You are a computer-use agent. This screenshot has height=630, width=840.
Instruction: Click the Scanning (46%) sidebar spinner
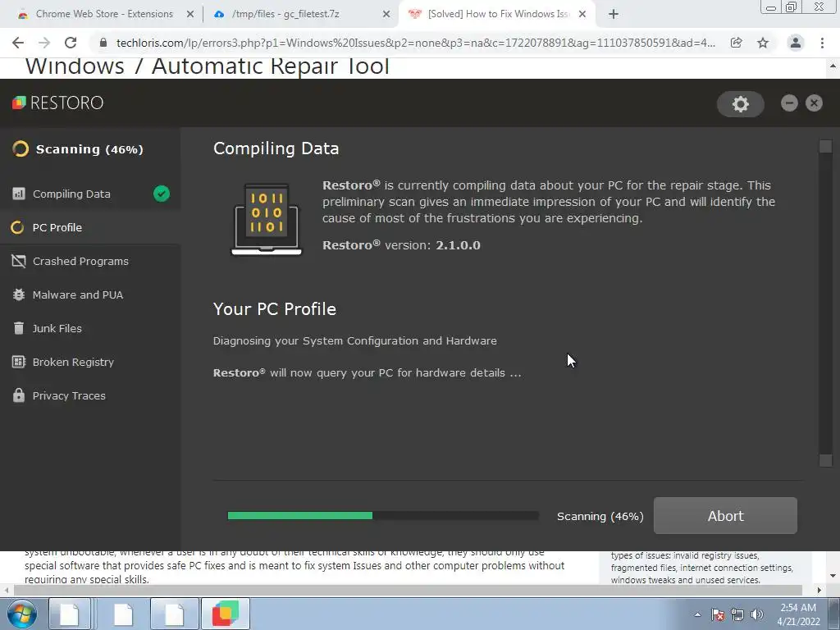(x=21, y=149)
